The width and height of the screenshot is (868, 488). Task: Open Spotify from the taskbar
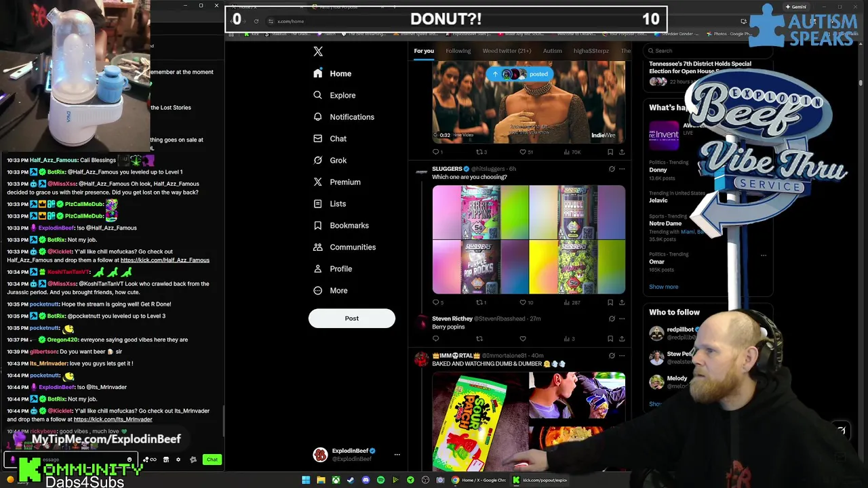click(x=380, y=480)
